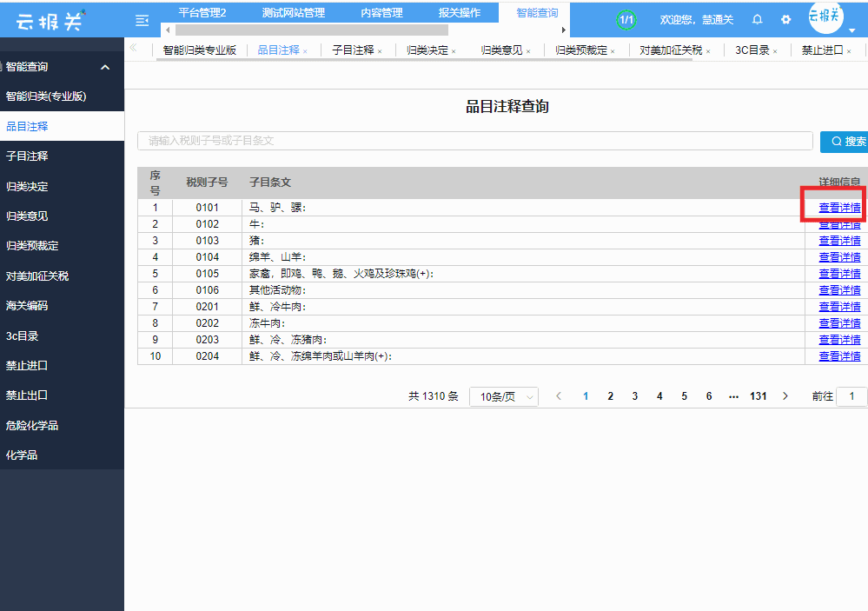Click the 云报关 user avatar
The image size is (868, 611).
(x=825, y=17)
